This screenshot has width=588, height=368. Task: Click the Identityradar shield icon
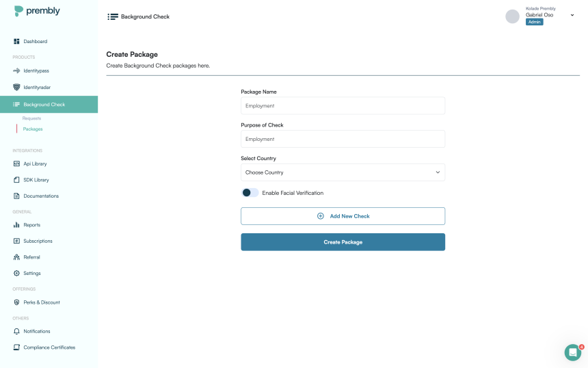click(x=16, y=88)
